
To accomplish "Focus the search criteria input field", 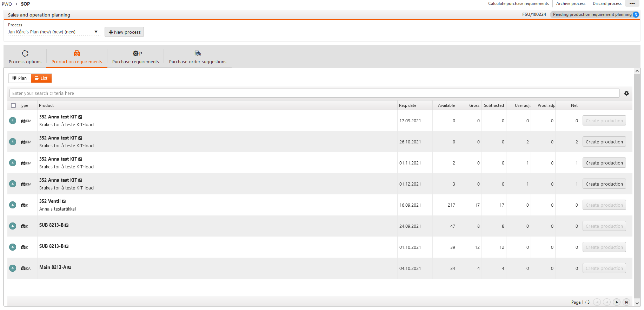I will pos(314,93).
